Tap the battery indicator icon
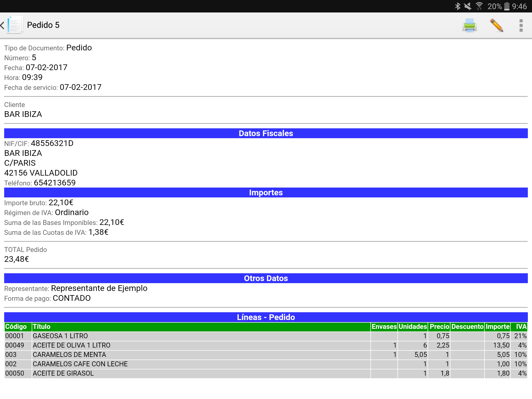This screenshot has height=399, width=532. pyautogui.click(x=507, y=6)
